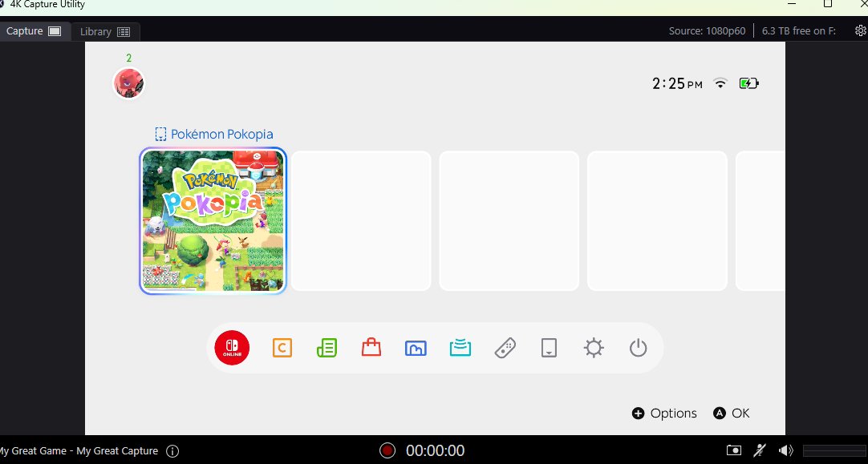Open the blue Album icon
The width and height of the screenshot is (868, 464).
(416, 348)
